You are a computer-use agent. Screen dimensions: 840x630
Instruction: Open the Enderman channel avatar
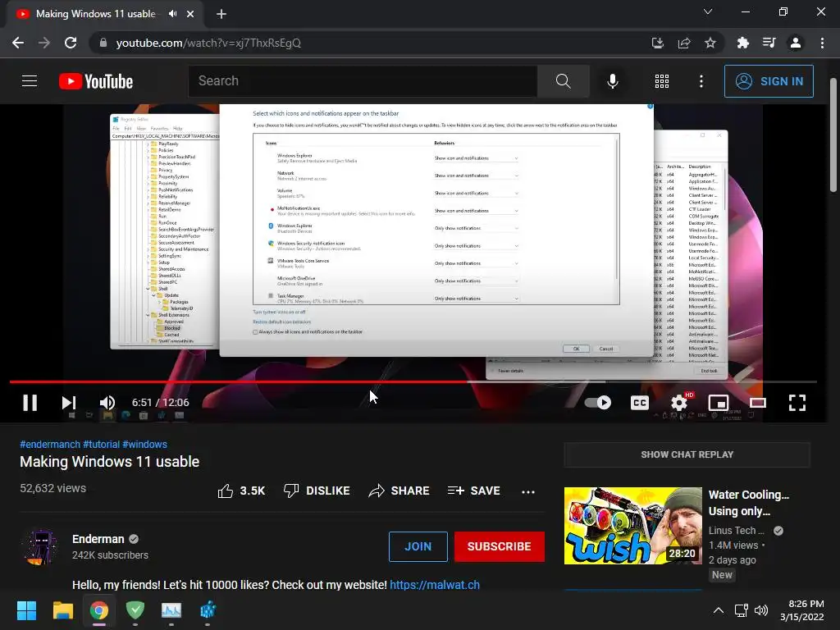(41, 547)
